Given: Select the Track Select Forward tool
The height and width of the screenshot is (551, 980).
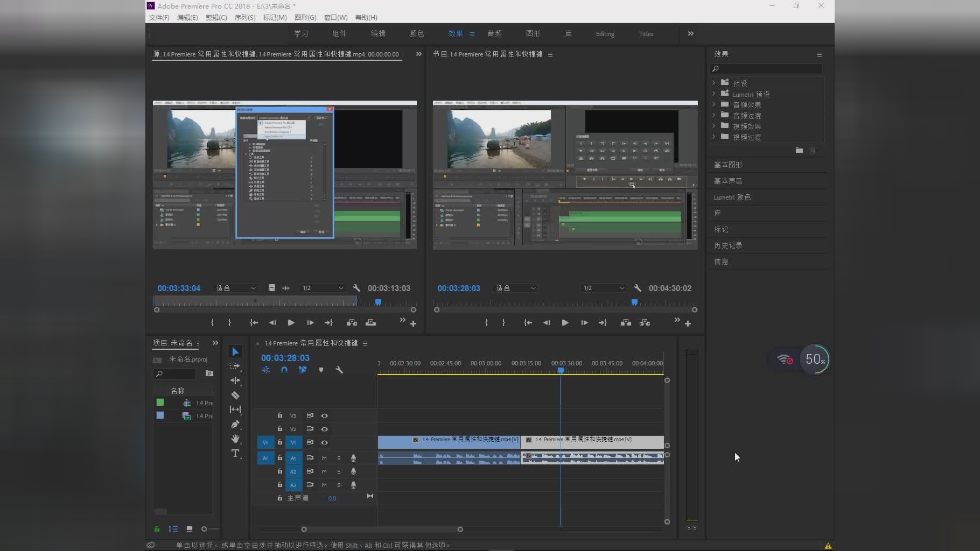Looking at the screenshot, I should click(235, 366).
